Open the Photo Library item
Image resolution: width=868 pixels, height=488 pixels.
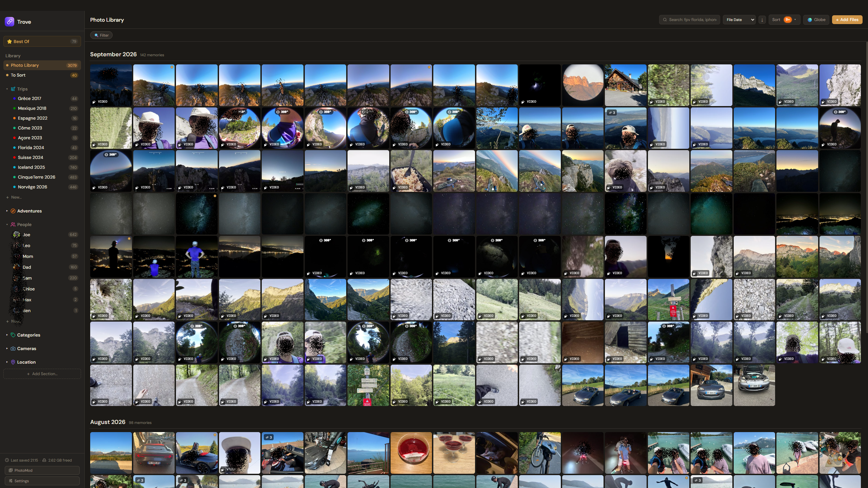point(42,65)
